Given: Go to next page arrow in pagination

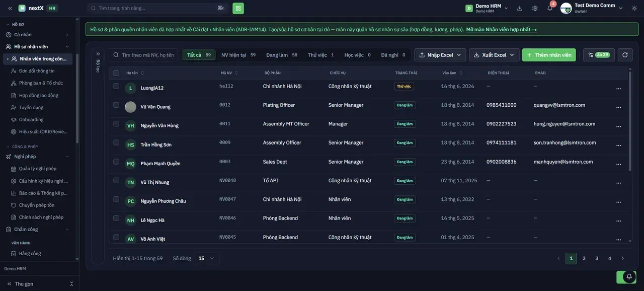Looking at the screenshot, I should pos(622,258).
